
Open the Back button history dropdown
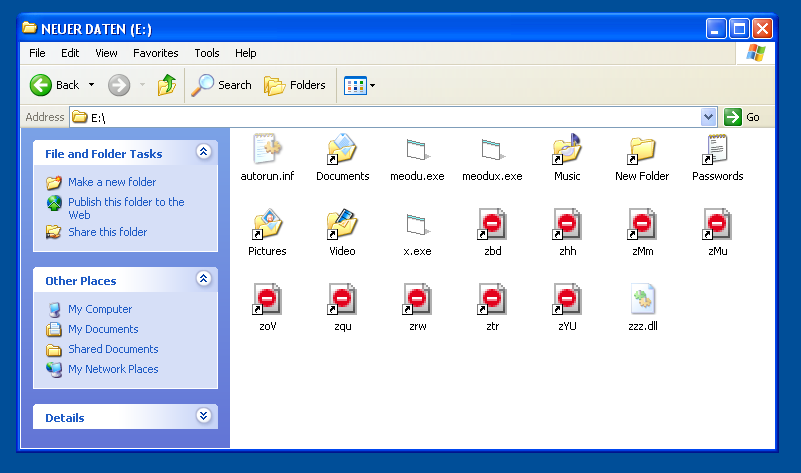[x=92, y=85]
